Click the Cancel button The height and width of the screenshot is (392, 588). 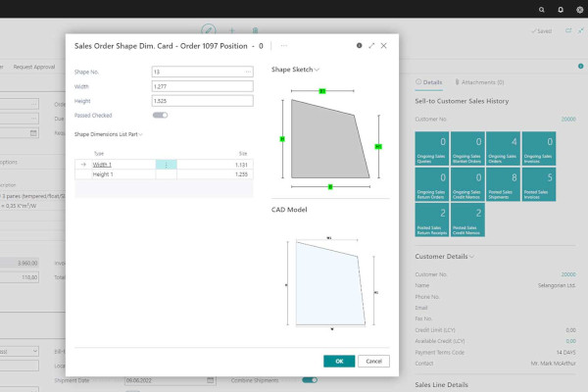coord(373,362)
